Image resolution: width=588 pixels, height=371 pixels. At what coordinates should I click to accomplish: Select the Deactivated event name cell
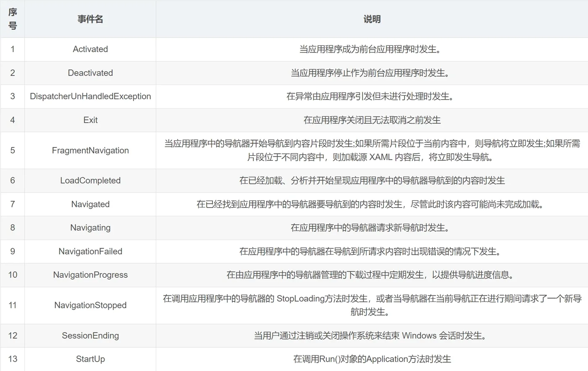(x=90, y=73)
